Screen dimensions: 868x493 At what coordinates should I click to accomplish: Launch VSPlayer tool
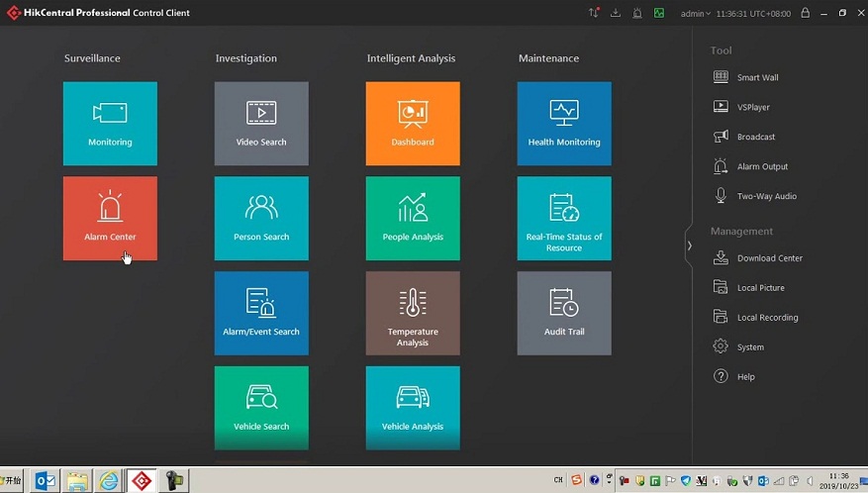(741, 107)
